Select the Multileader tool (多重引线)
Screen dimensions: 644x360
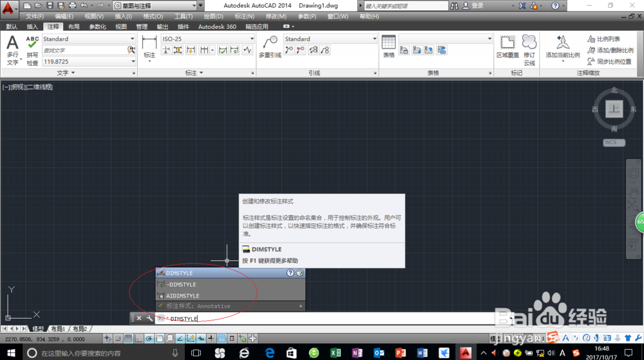(270, 47)
